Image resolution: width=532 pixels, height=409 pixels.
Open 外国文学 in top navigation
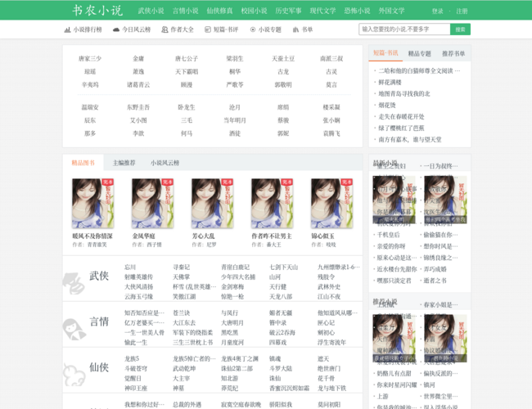click(391, 11)
